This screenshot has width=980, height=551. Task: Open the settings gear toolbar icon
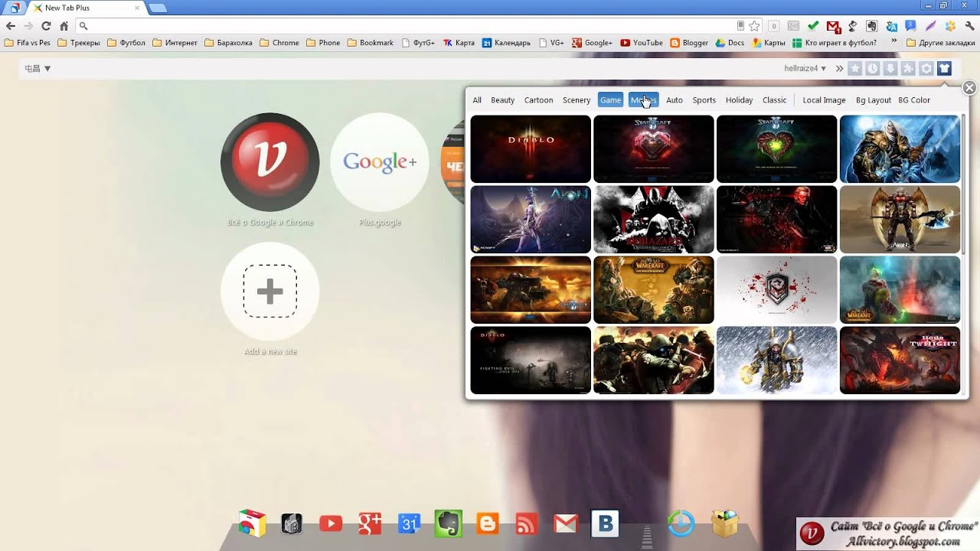pyautogui.click(x=926, y=68)
